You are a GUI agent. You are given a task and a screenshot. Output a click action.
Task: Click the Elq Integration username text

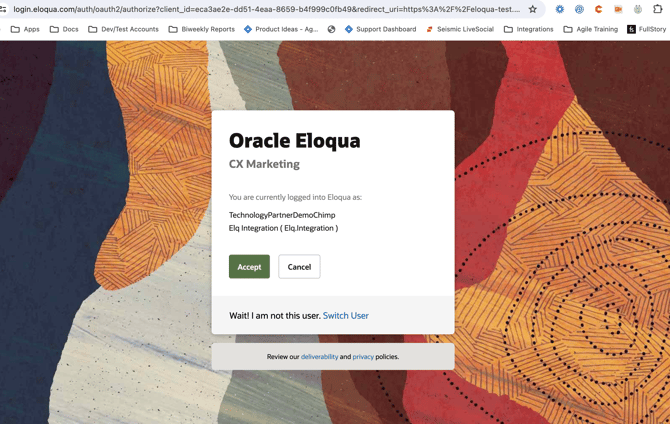tap(283, 228)
